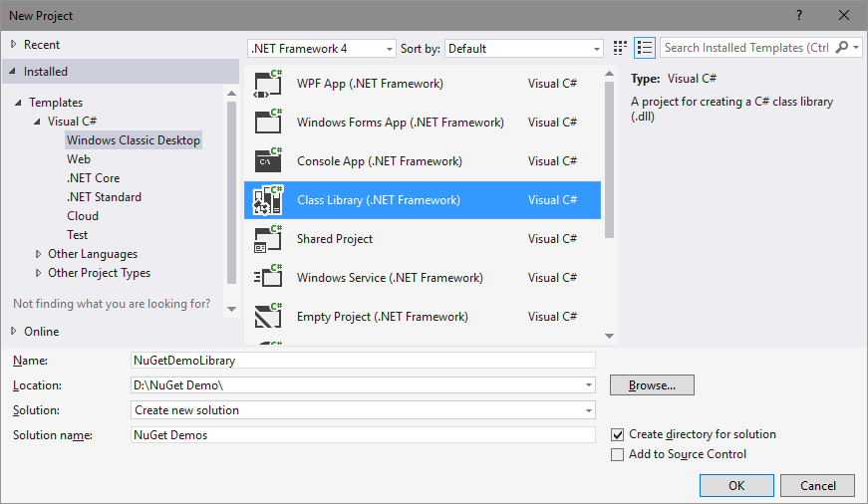
Task: Select the Shared Project template icon
Action: 268,239
